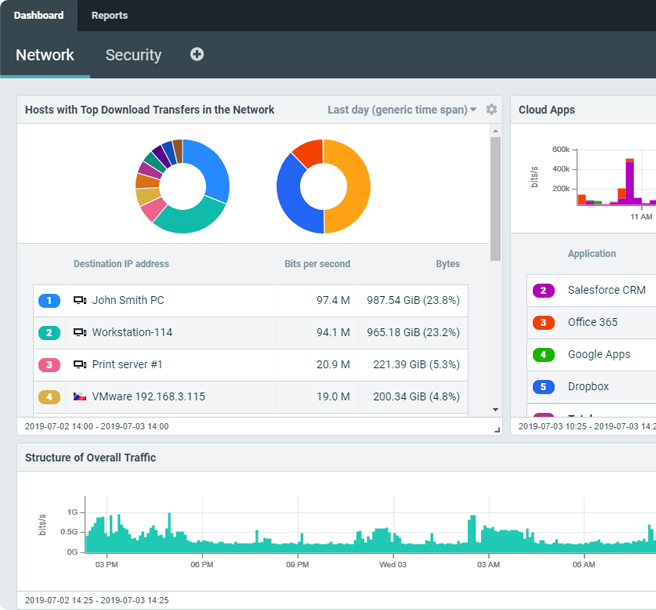The width and height of the screenshot is (656, 610).
Task: Open the Workstation-114 host entry
Action: (132, 332)
